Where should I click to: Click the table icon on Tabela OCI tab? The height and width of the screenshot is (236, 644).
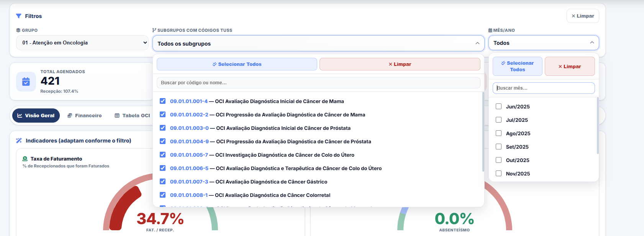117,115
